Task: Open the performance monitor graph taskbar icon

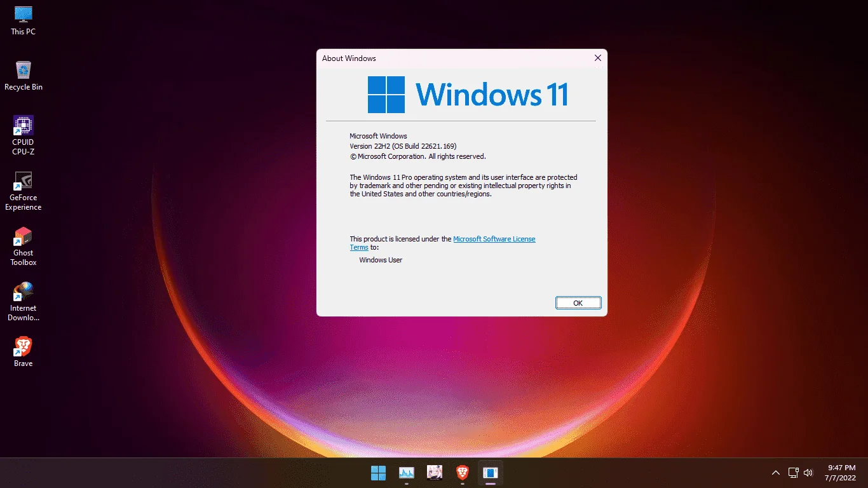Action: click(407, 473)
